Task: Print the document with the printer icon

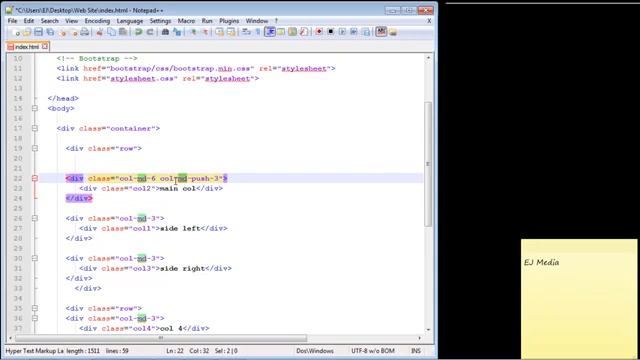Action: (84, 32)
